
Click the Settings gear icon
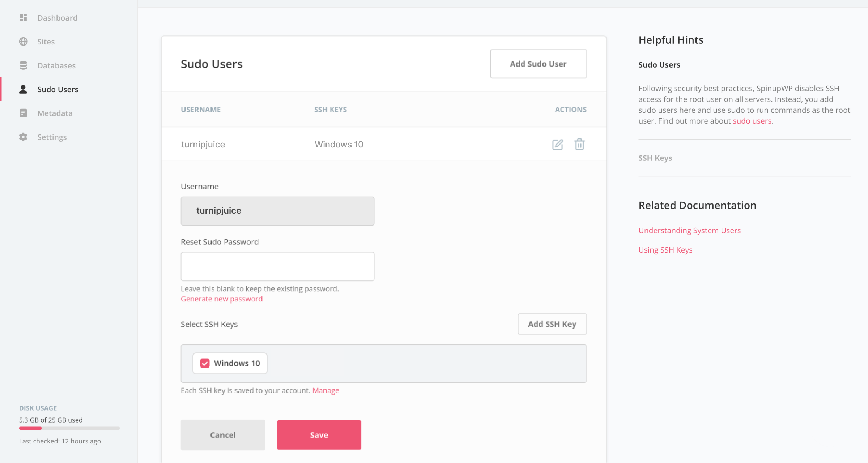coord(24,137)
